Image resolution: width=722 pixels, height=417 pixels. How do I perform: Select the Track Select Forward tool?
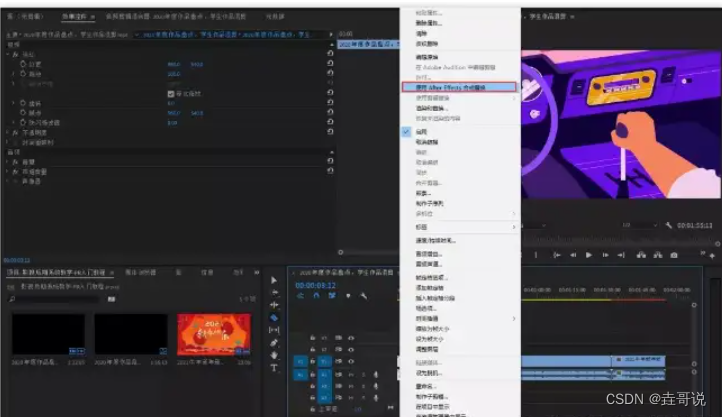point(274,292)
